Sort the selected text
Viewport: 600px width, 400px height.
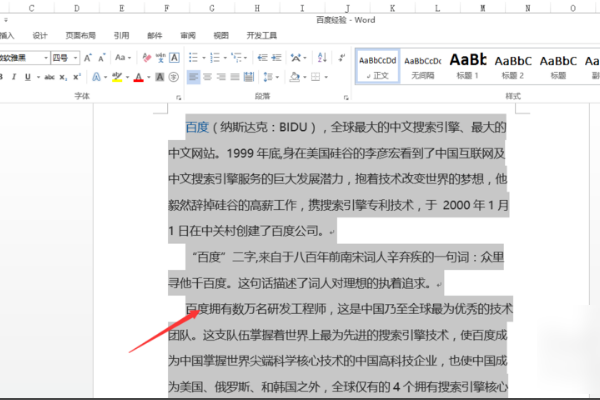[x=322, y=58]
